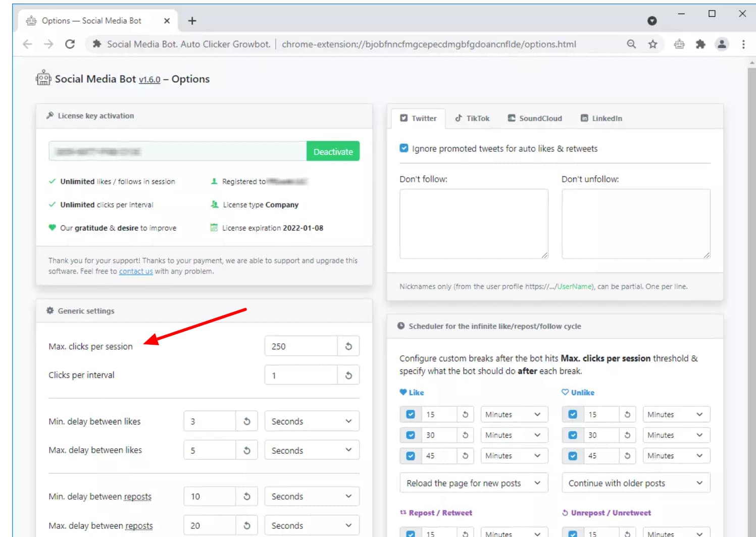Switch to the TikTok tab
Screen dimensions: 756x537
(x=472, y=118)
